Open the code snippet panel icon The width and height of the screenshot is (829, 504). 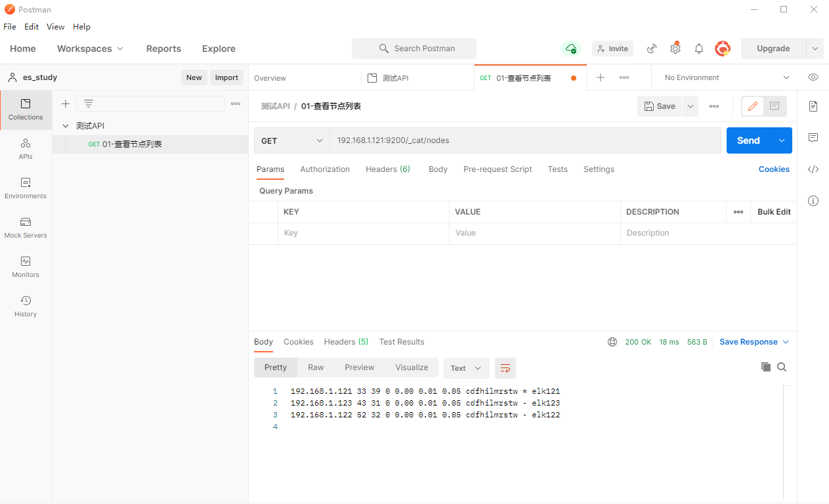point(813,169)
